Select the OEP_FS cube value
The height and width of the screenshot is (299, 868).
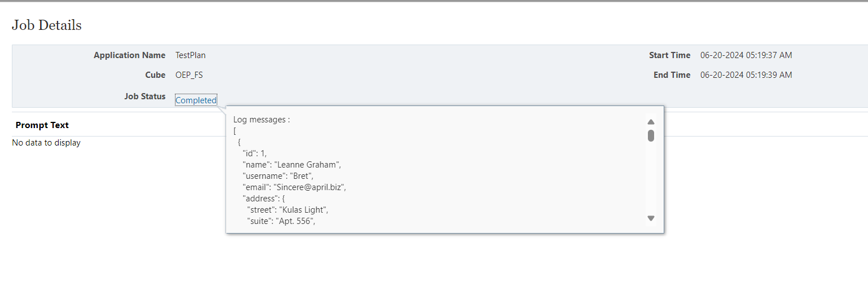[x=189, y=74]
